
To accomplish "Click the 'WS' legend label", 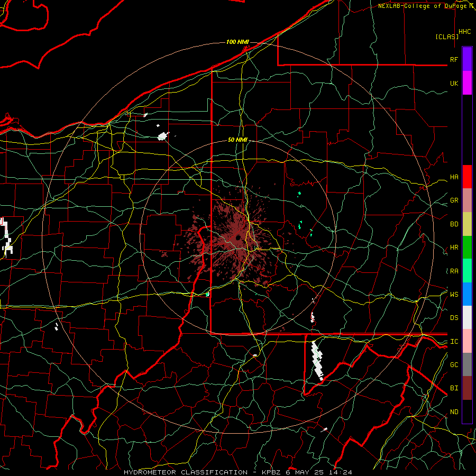I will pyautogui.click(x=454, y=295).
